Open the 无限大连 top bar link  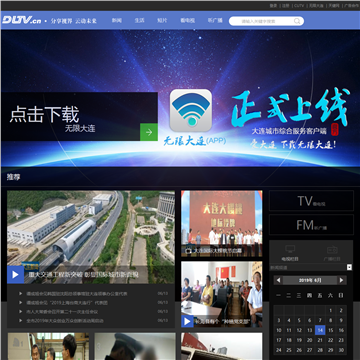point(316,6)
